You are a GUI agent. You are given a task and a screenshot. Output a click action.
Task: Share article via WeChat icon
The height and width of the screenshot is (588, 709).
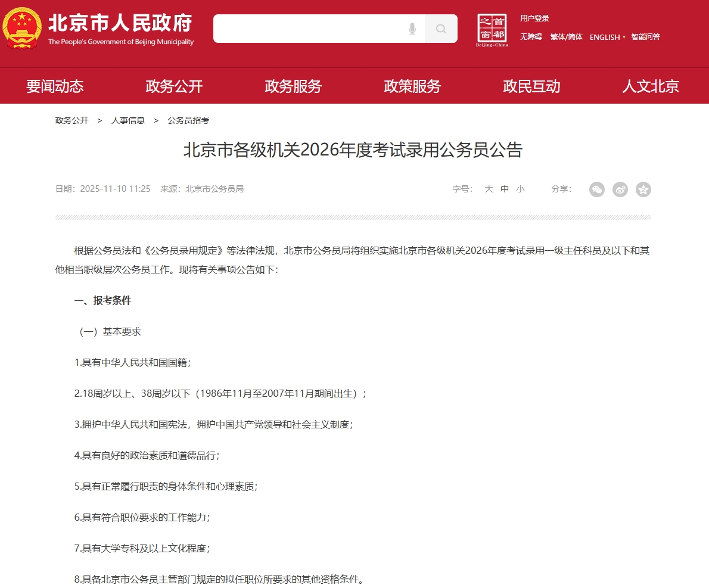(597, 189)
